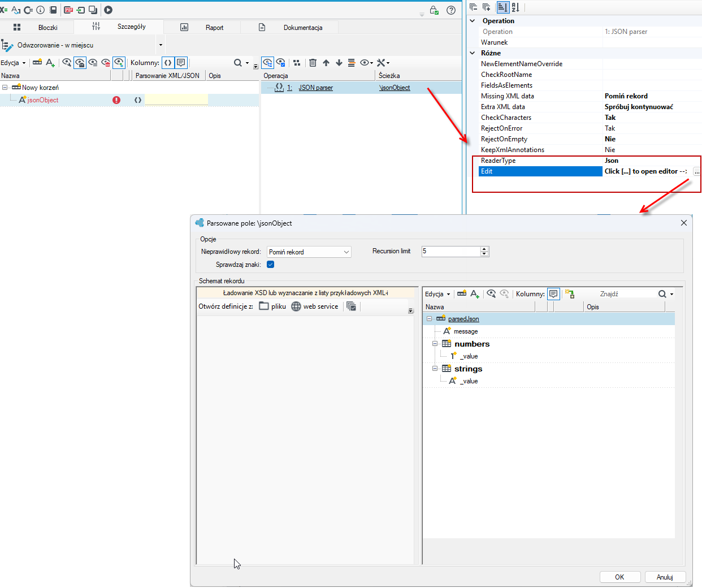
Task: Click OK in the parsed field dialog
Action: 619,577
